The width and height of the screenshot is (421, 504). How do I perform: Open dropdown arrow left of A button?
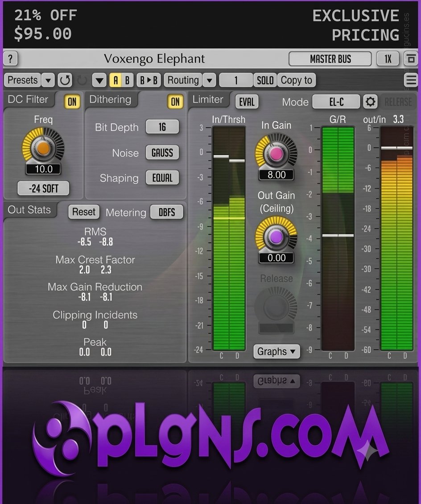point(99,80)
